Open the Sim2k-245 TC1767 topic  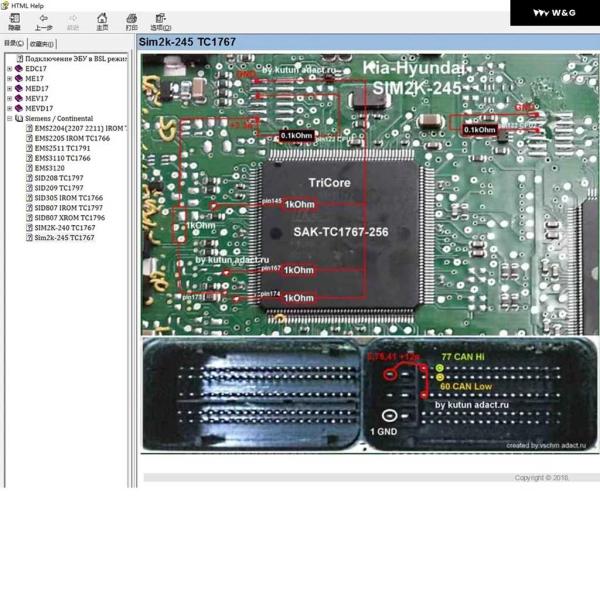click(64, 238)
